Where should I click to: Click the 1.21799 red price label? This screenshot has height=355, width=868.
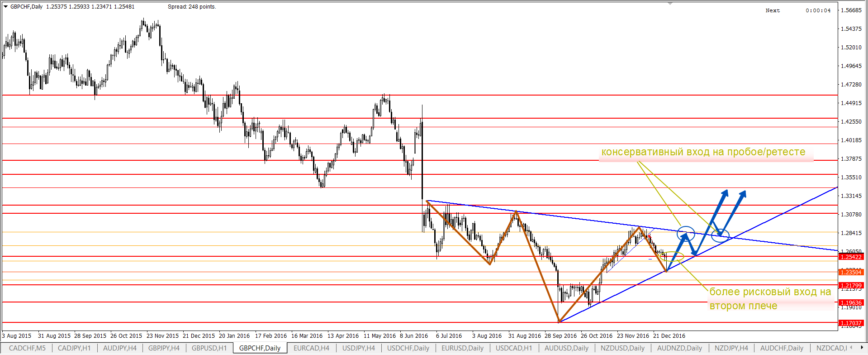pyautogui.click(x=851, y=286)
